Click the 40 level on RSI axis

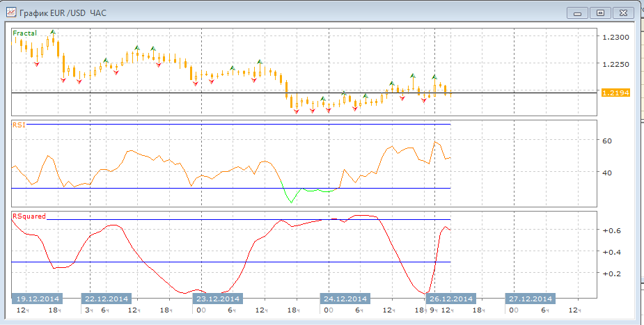tap(606, 173)
